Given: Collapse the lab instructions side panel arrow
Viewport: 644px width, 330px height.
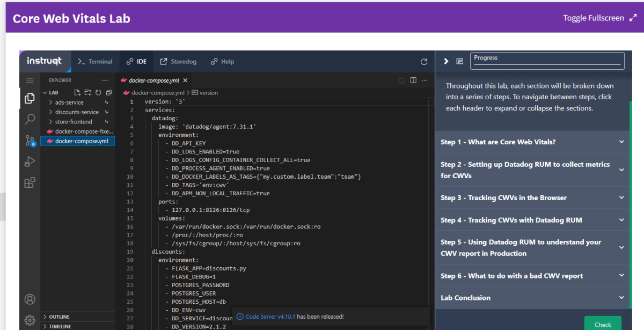Looking at the screenshot, I should [x=446, y=61].
